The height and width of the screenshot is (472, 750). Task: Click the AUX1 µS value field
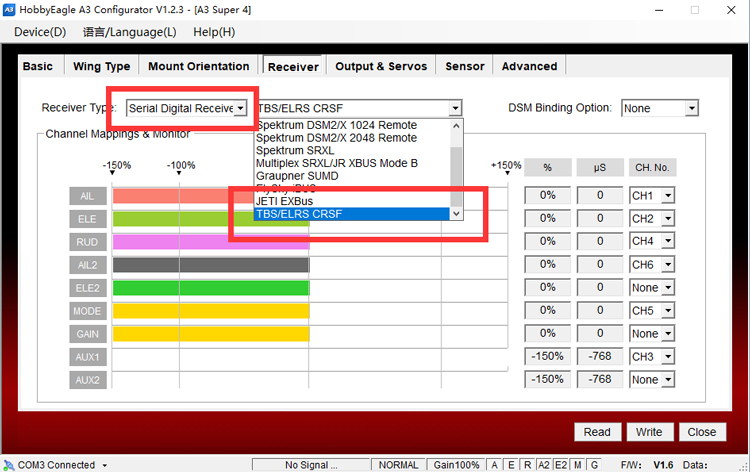599,357
